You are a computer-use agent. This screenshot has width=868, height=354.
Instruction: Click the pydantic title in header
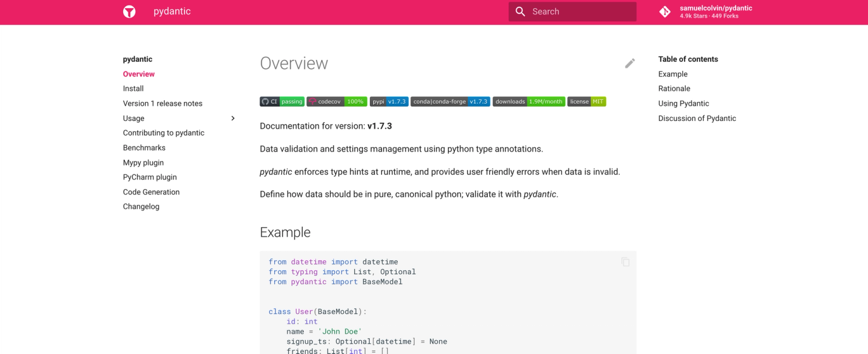tap(172, 12)
